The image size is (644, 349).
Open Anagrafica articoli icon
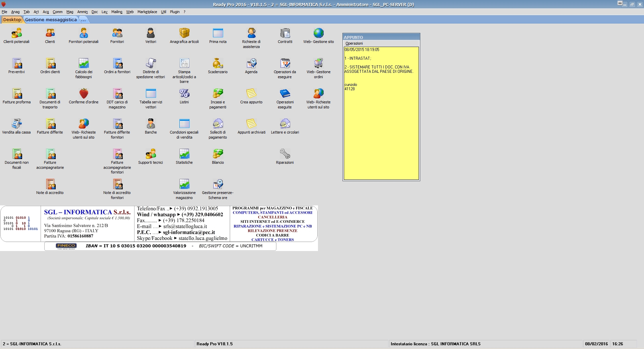point(184,33)
